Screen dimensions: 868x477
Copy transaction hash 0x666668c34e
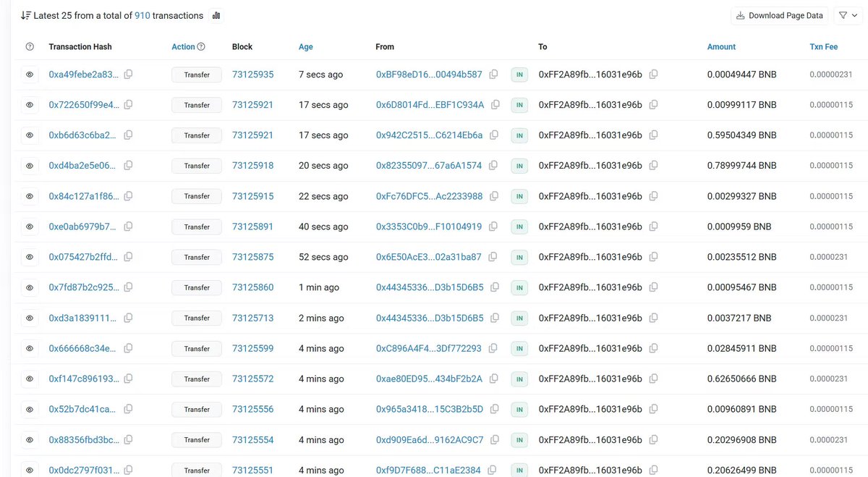point(128,348)
